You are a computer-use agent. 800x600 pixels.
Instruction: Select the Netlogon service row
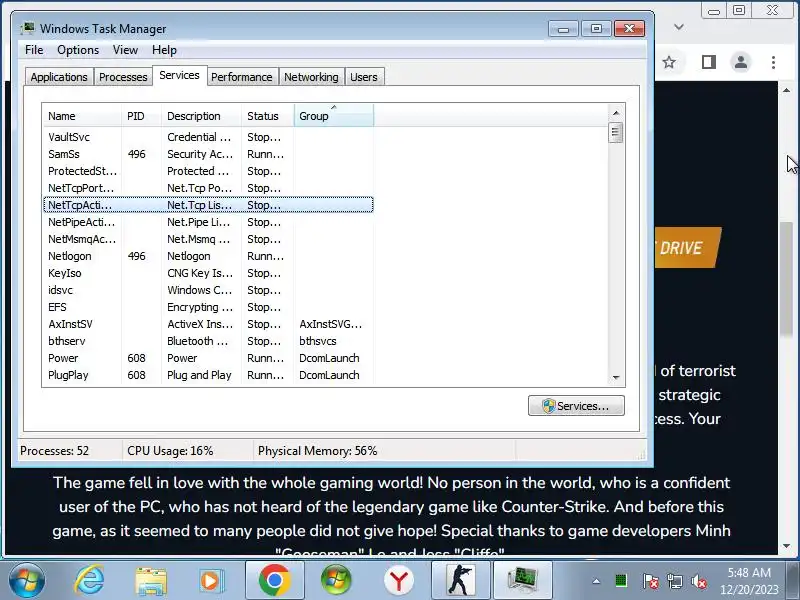coord(208,256)
